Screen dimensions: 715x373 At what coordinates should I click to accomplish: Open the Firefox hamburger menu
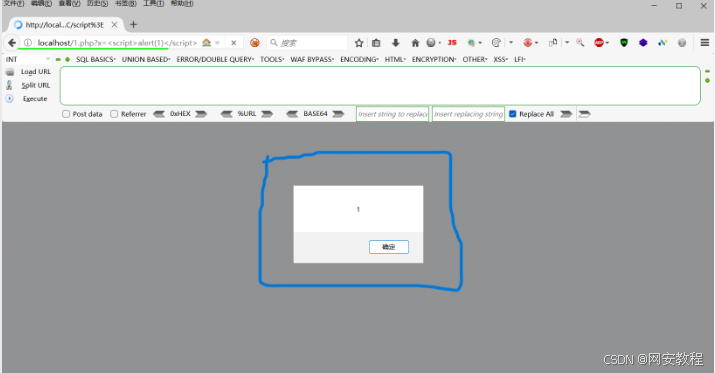point(705,43)
